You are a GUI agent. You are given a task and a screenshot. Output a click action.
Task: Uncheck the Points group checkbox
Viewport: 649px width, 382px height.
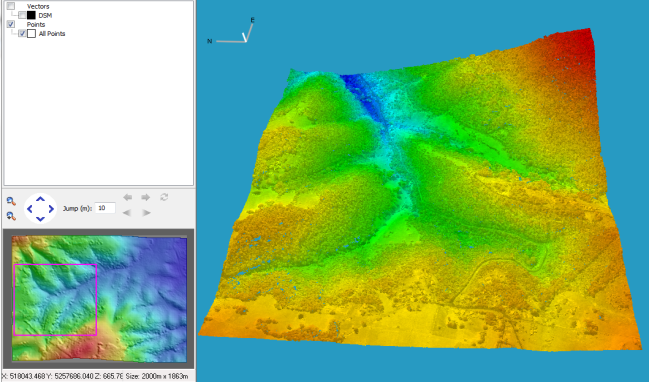(x=11, y=24)
